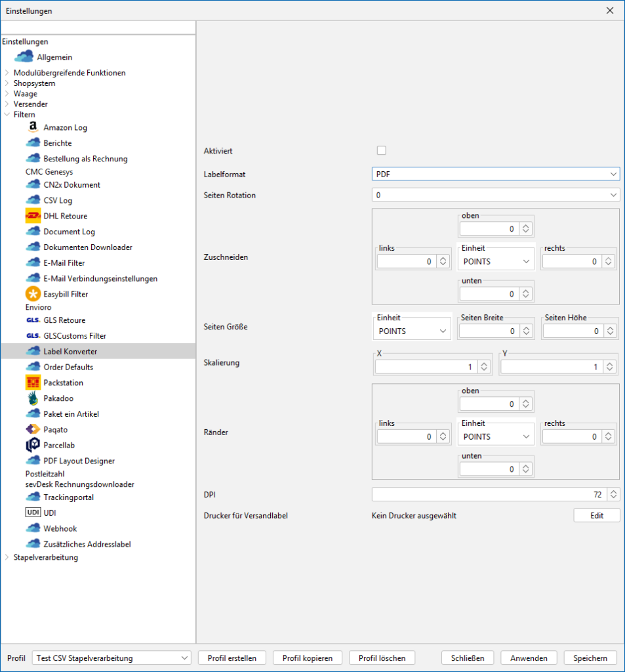Open the Easybill Filter icon
The image size is (625, 672).
coord(33,294)
